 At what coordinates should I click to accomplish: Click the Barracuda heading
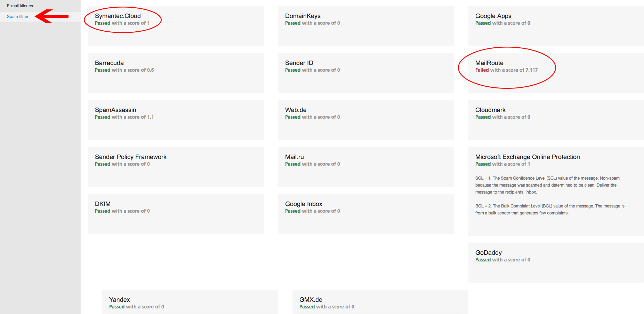(x=109, y=63)
